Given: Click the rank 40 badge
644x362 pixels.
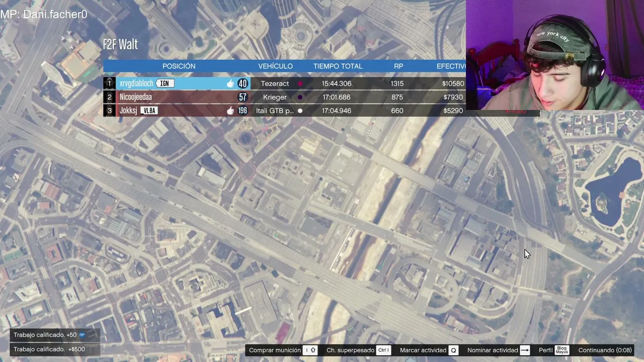Looking at the screenshot, I should [x=243, y=83].
